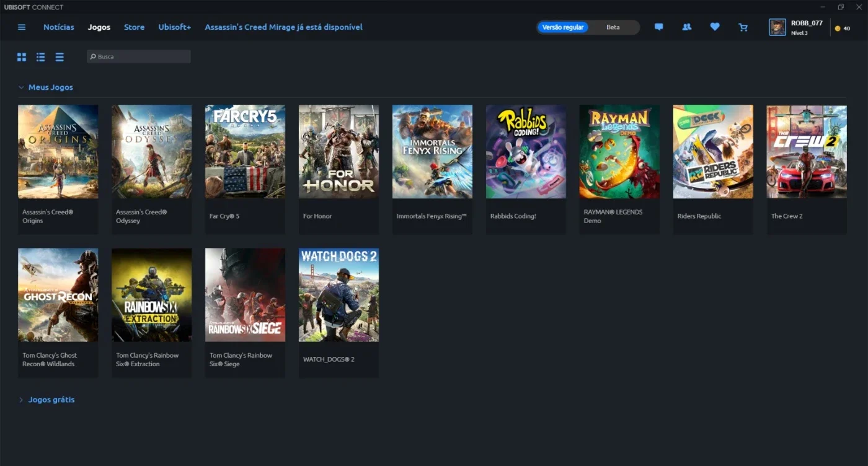The width and height of the screenshot is (868, 466).
Task: Open the Jogos tab
Action: point(99,27)
